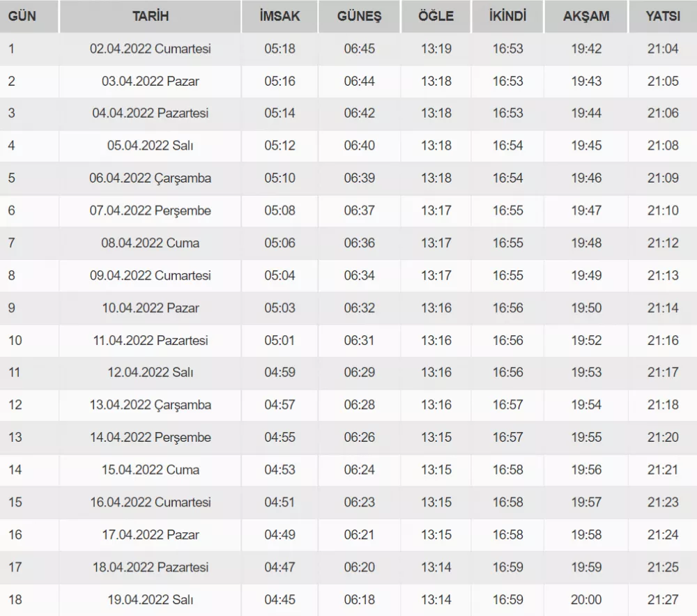The height and width of the screenshot is (616, 697).
Task: Select Güneş time 06:31 for 11.04.2022
Action: click(x=359, y=341)
